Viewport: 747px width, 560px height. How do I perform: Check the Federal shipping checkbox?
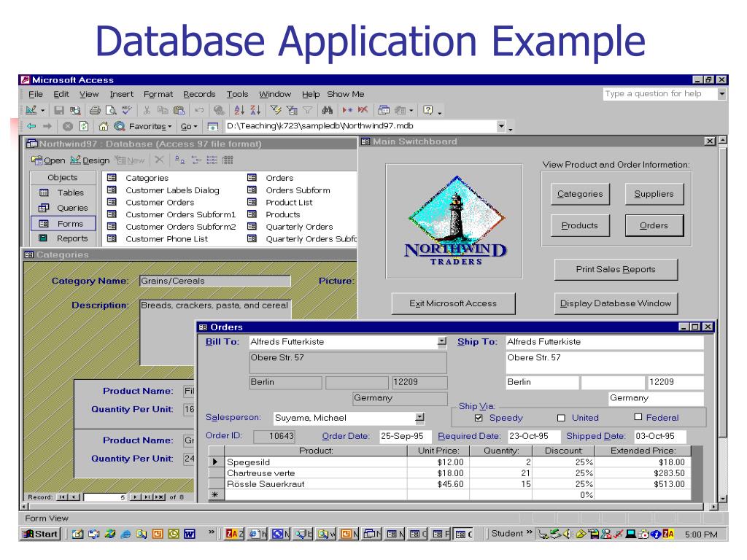[x=638, y=418]
